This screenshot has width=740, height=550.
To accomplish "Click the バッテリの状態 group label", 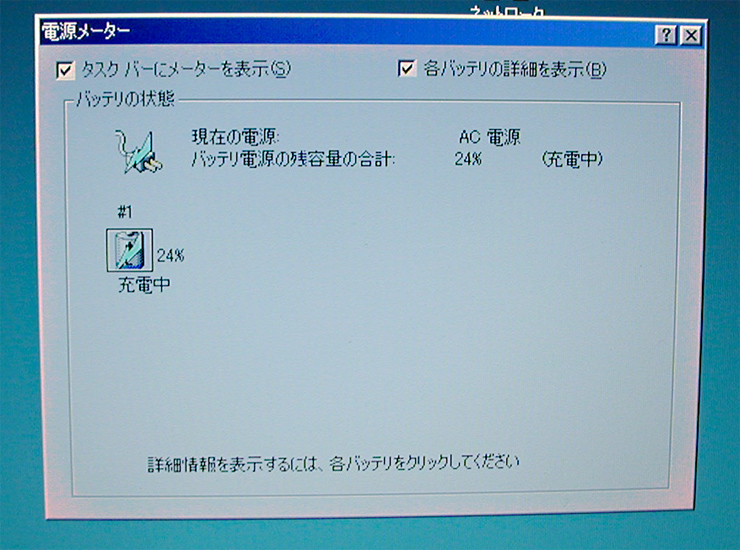I will tap(126, 99).
